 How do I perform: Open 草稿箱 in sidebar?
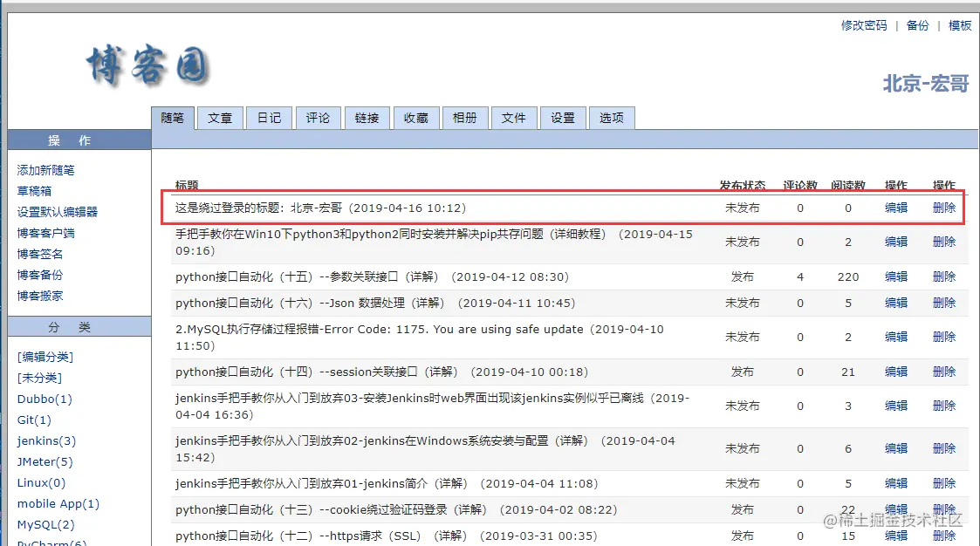click(x=34, y=191)
